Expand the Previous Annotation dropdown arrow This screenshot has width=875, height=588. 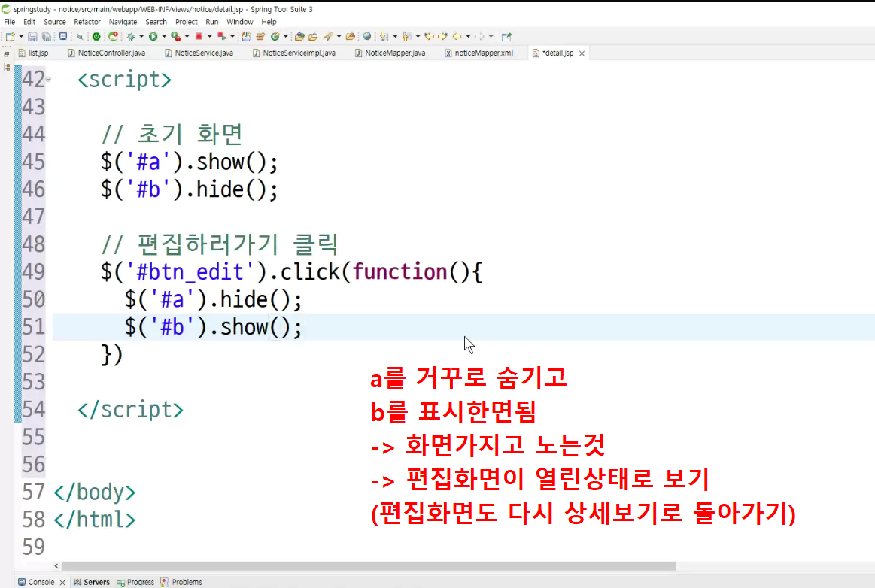(418, 36)
